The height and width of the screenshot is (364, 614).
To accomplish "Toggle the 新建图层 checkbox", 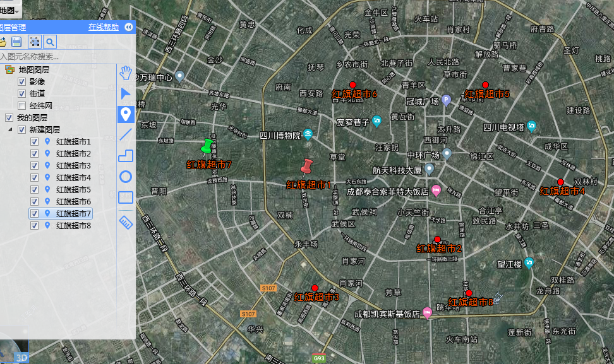I will (x=22, y=130).
